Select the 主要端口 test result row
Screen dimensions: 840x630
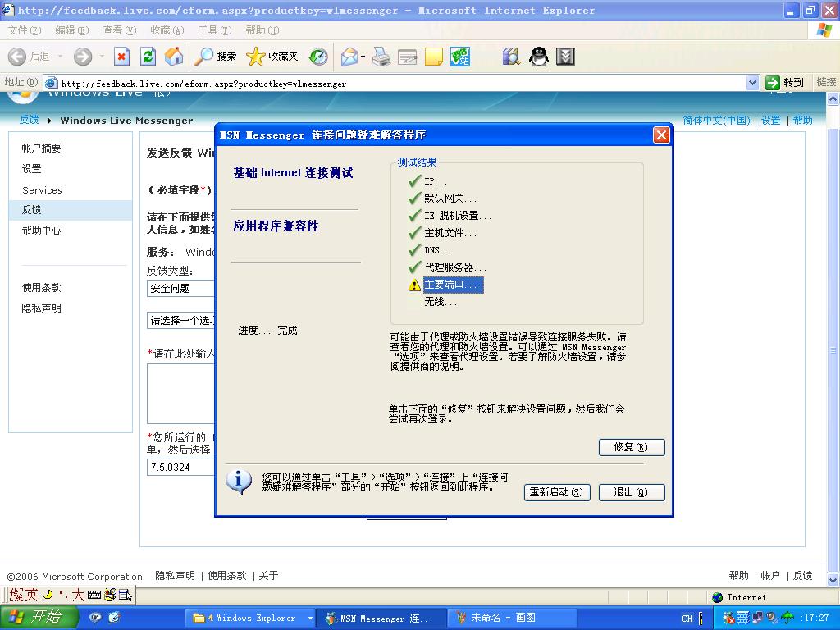click(x=453, y=285)
